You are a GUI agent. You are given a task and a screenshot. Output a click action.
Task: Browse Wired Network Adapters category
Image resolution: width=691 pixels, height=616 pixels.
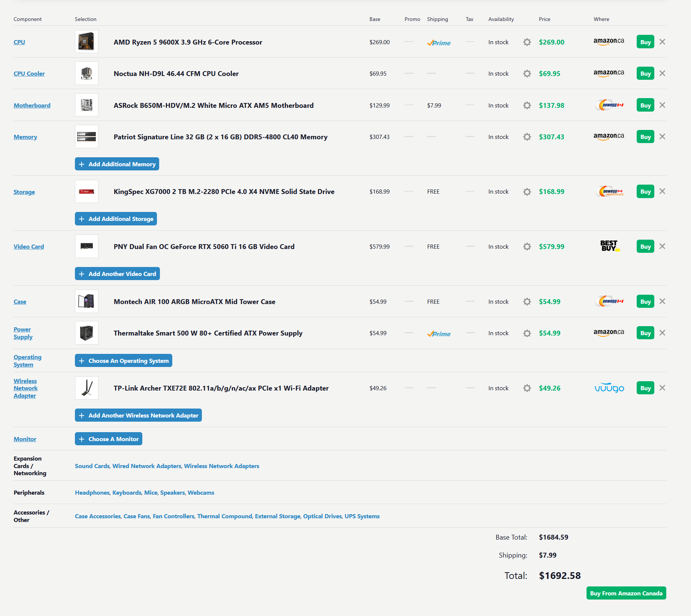coord(147,466)
